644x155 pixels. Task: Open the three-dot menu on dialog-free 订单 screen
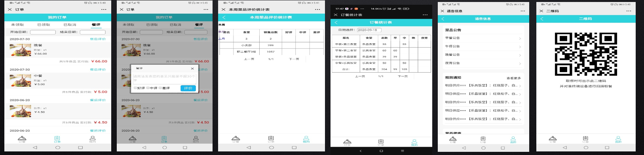[x=104, y=10]
